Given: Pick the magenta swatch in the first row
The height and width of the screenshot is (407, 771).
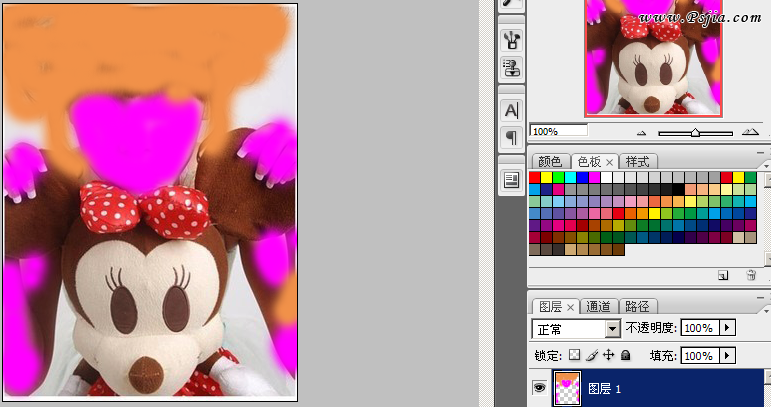Looking at the screenshot, I should [x=594, y=177].
